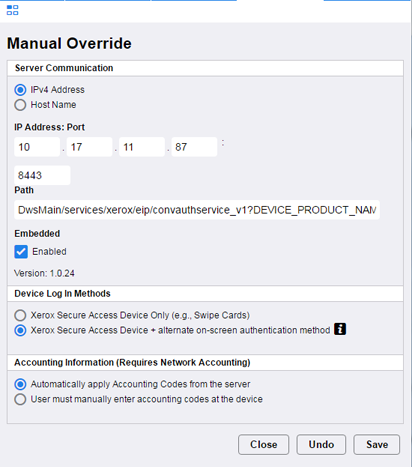Choose Xerox Secure Access Device Only option

coord(20,315)
